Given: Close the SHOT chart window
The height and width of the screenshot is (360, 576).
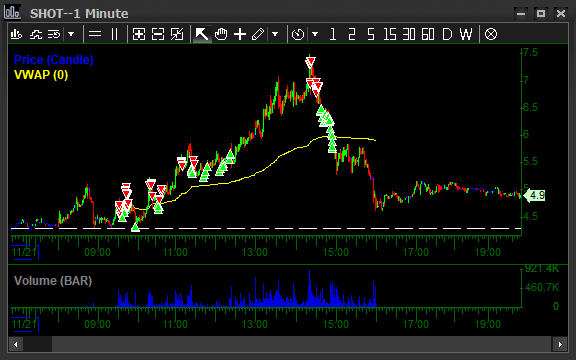Looking at the screenshot, I should pos(561,14).
